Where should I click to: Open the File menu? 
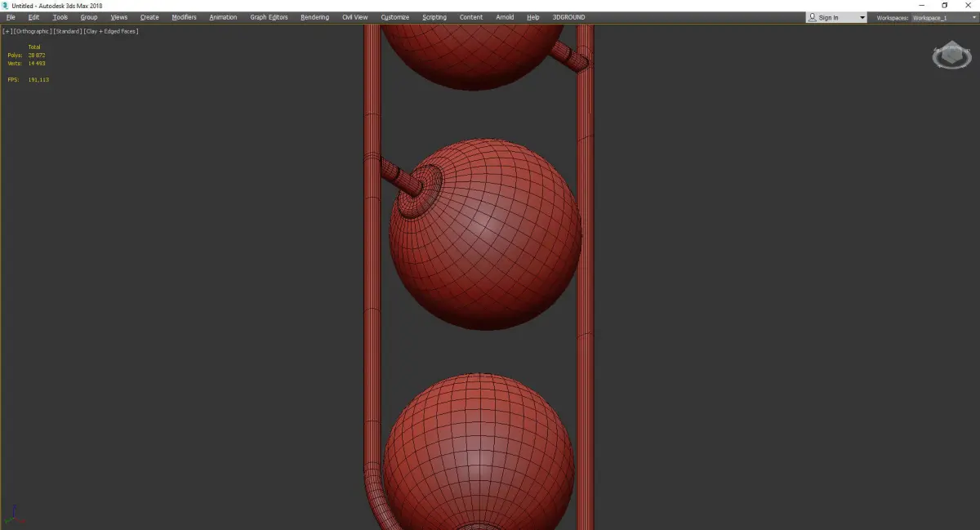click(x=11, y=17)
